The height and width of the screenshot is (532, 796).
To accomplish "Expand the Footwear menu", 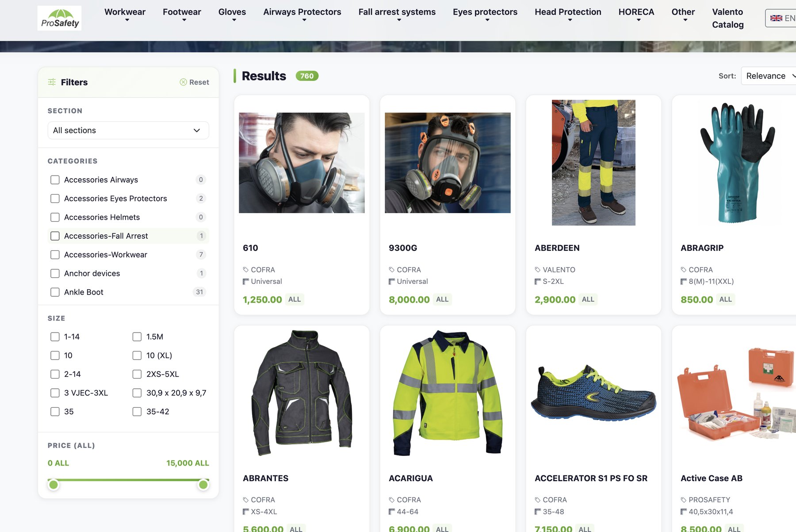I will pos(182,14).
